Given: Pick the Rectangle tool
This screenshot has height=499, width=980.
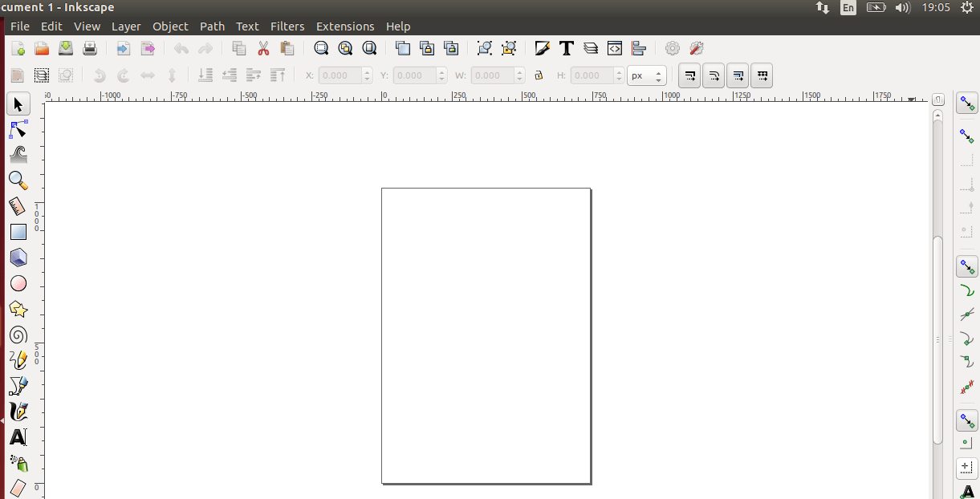Looking at the screenshot, I should (18, 232).
